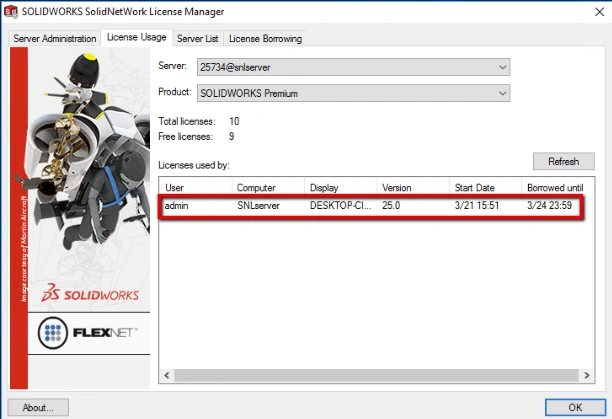Click the SolidNetWork License Manager title icon

11,12
